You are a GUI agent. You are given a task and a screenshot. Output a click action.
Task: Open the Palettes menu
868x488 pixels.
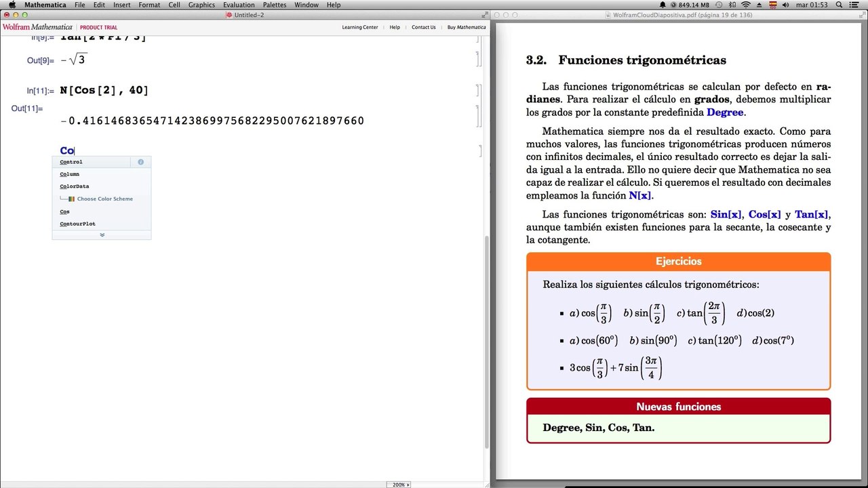tap(275, 5)
